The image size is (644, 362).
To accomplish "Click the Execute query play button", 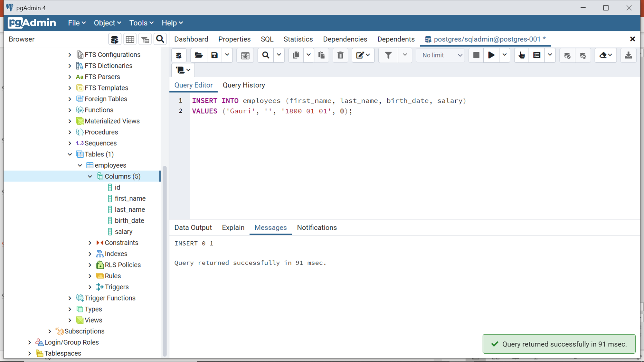I will (491, 55).
